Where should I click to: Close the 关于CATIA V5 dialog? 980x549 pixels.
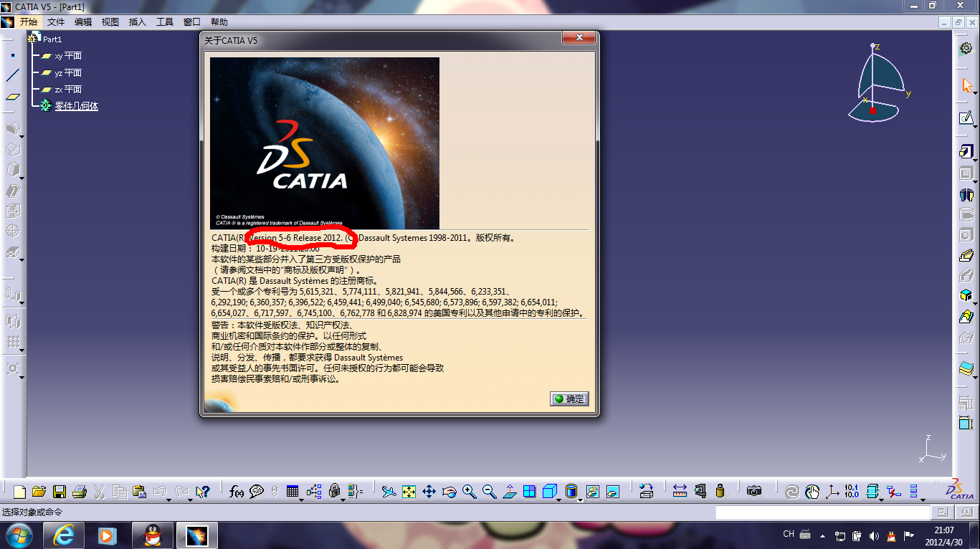[x=578, y=39]
